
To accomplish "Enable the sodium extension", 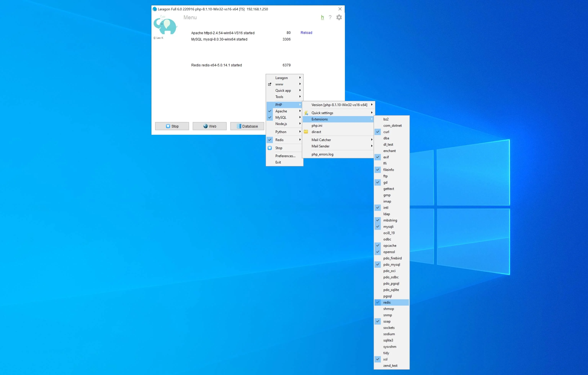I will tap(392, 334).
